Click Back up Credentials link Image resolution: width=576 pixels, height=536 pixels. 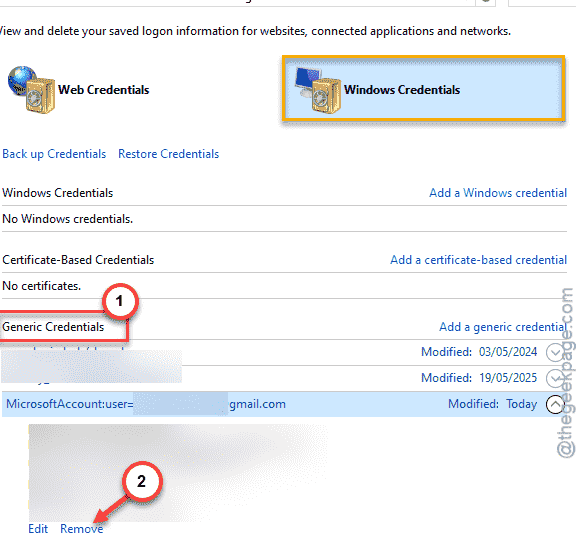click(x=54, y=154)
